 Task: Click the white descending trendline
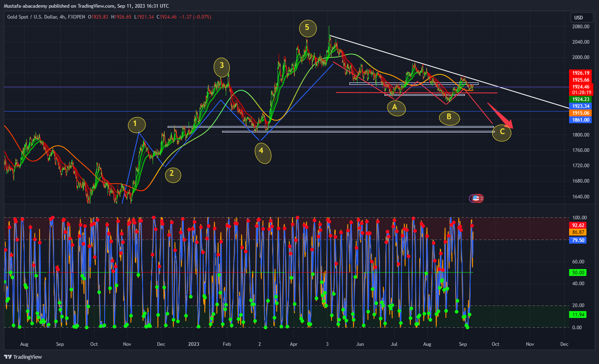click(x=449, y=72)
